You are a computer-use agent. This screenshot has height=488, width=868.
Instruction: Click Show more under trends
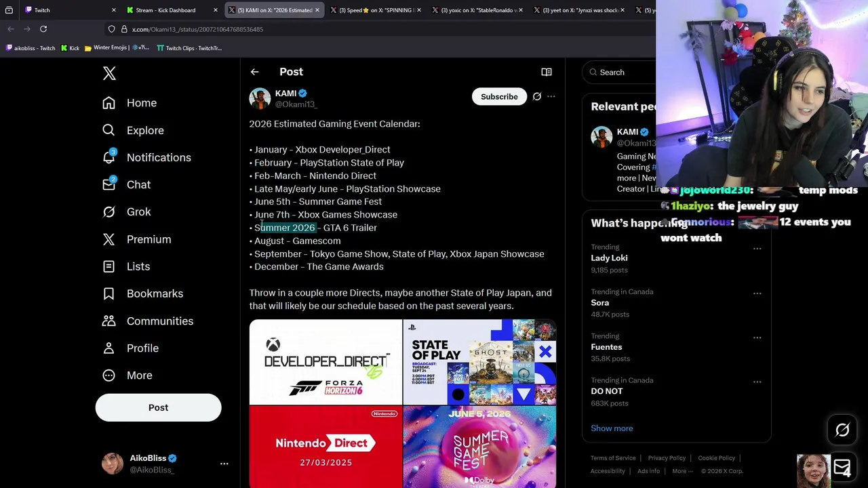coord(612,428)
